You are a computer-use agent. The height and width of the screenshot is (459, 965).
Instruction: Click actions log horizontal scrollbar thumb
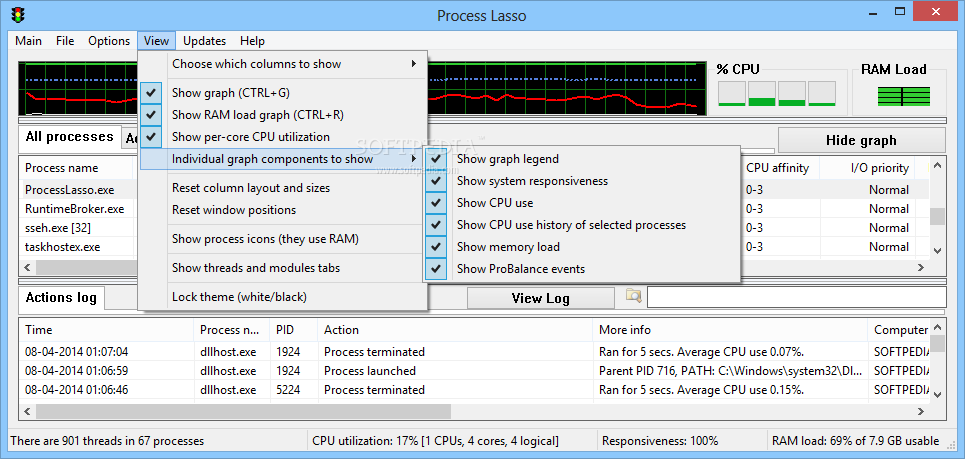[x=243, y=410]
